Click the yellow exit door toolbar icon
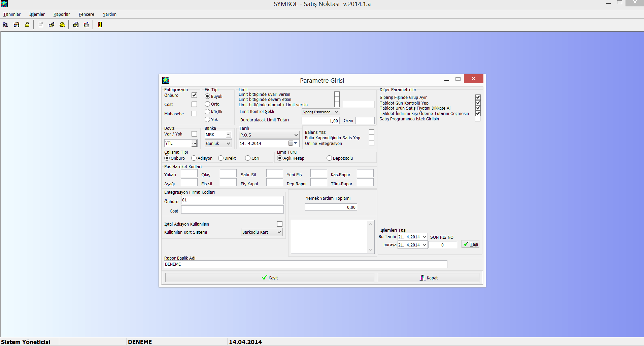Viewport: 644px width, 346px height. (x=100, y=25)
